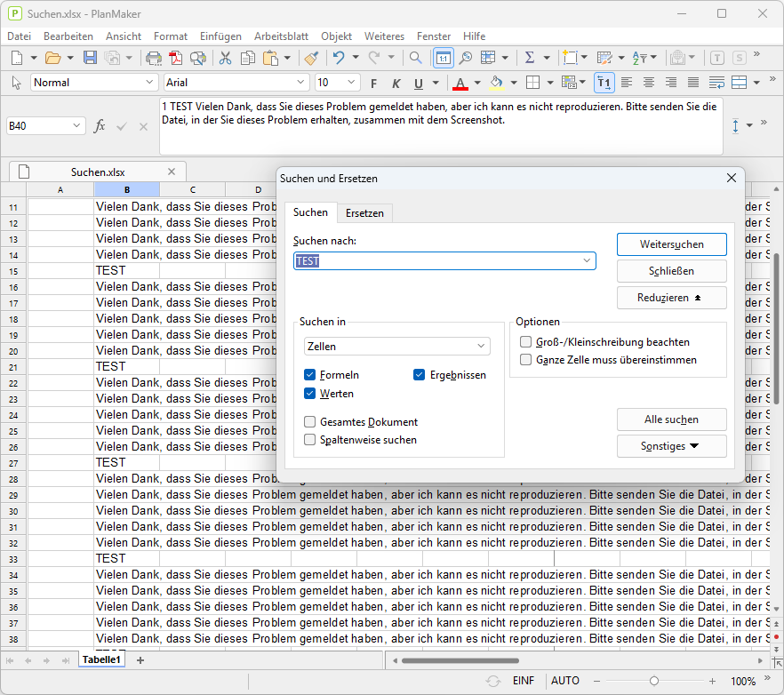The width and height of the screenshot is (784, 695).
Task: Enable Spaltenweise suchen checkbox
Action: coord(310,440)
